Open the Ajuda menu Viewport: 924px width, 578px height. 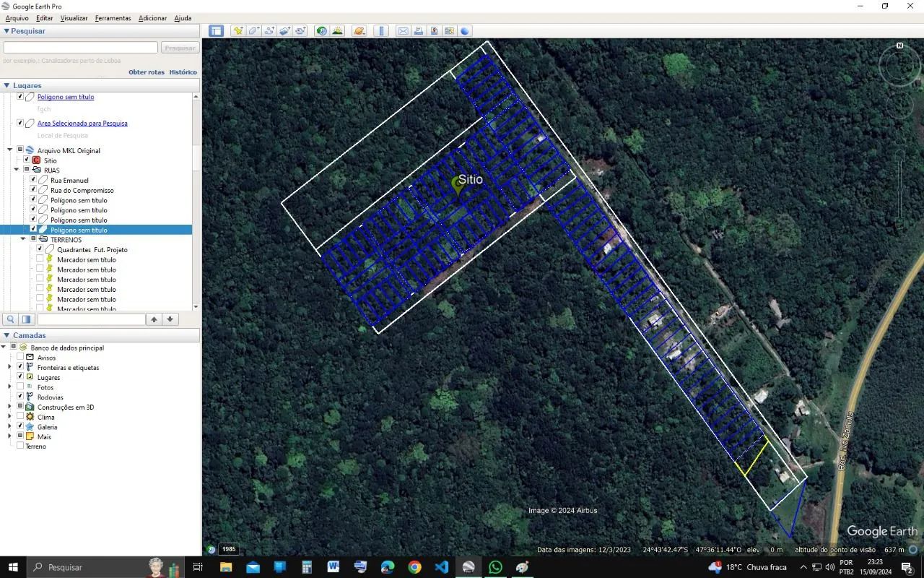point(183,18)
